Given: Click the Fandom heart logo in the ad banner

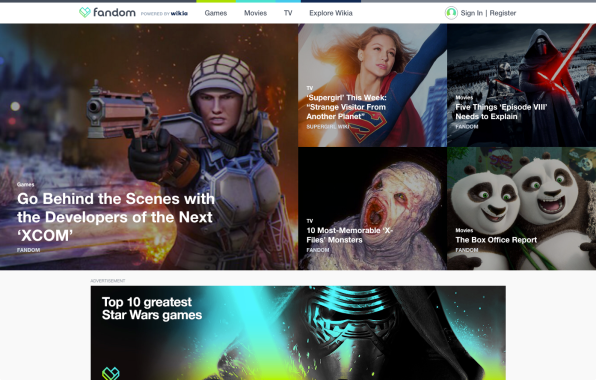Looking at the screenshot, I should 111,374.
